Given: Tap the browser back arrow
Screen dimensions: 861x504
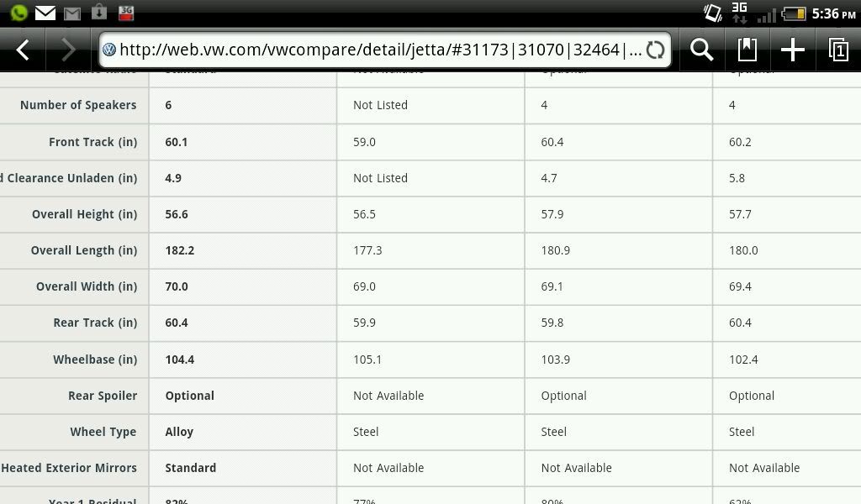Looking at the screenshot, I should 24,50.
